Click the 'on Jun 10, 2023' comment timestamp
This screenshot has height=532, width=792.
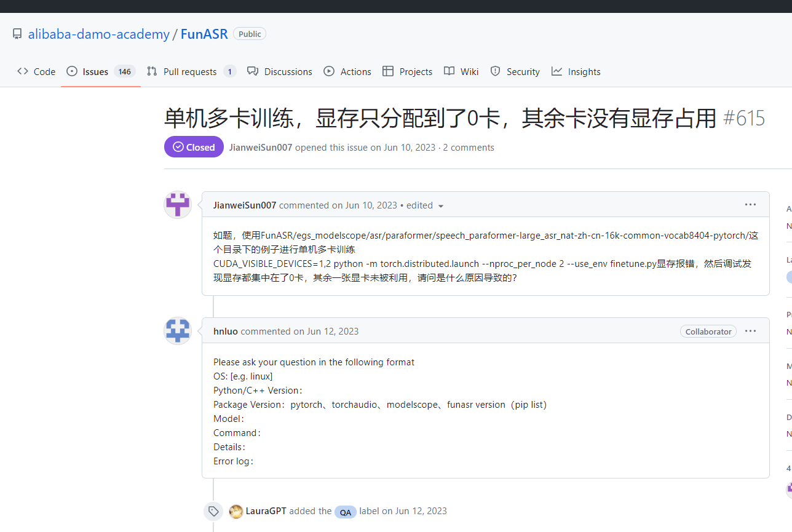365,205
